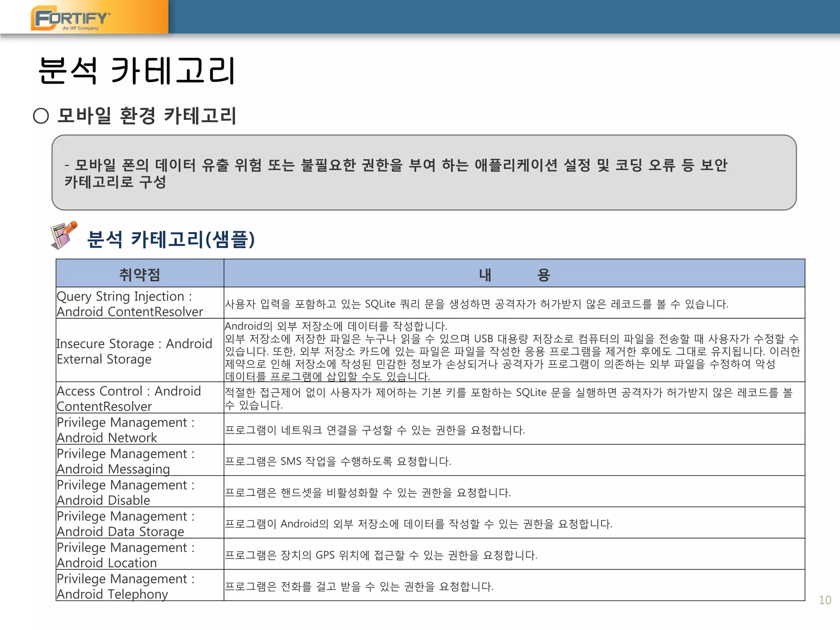Click the slide page number 10
The height and width of the screenshot is (630, 840).
pyautogui.click(x=825, y=600)
